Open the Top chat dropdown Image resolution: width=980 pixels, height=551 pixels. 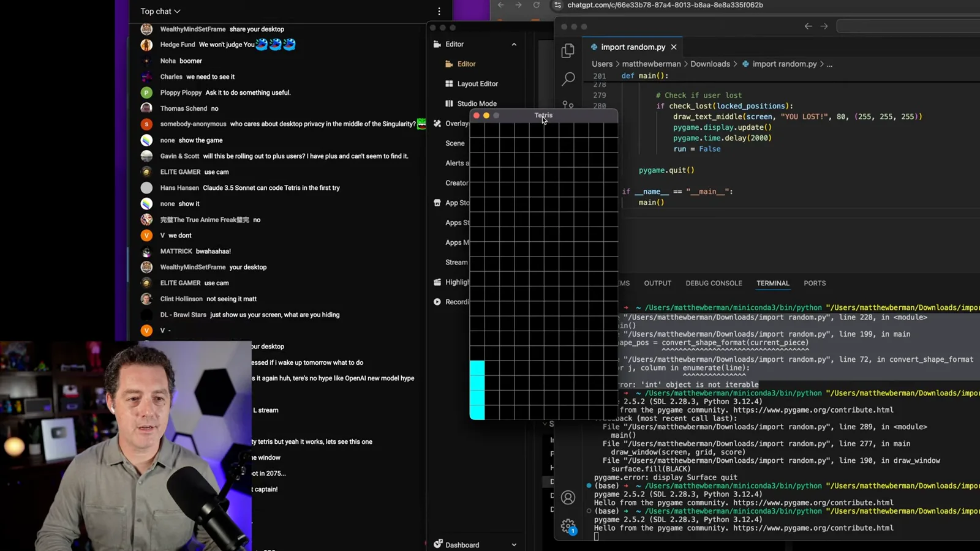160,12
